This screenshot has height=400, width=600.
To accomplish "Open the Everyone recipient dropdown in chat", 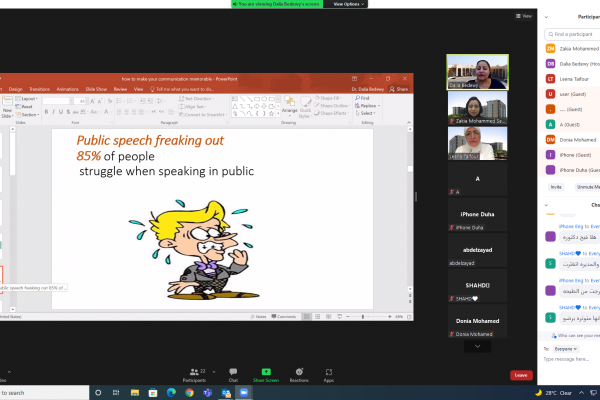I will (x=567, y=349).
